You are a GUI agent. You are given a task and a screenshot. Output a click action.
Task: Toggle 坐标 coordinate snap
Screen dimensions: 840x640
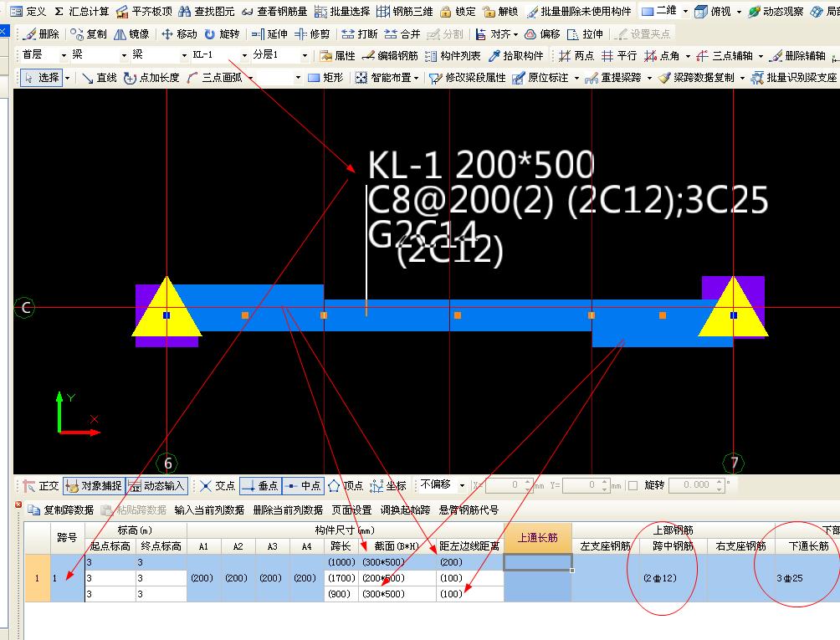coord(388,486)
